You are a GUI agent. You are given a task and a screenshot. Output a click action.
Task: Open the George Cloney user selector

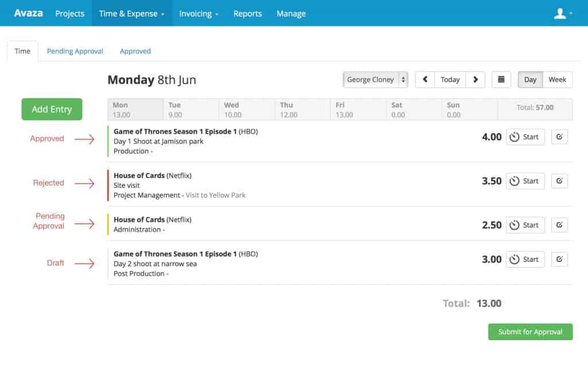[375, 79]
